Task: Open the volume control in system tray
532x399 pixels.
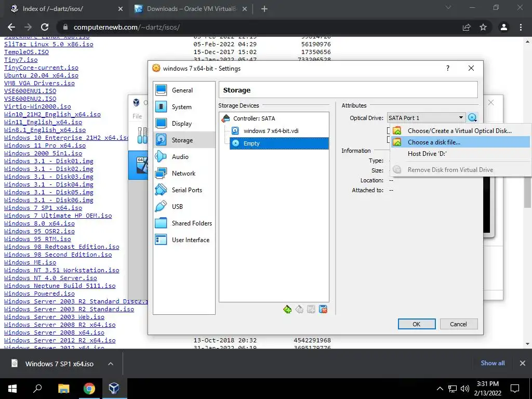Action: [465, 389]
